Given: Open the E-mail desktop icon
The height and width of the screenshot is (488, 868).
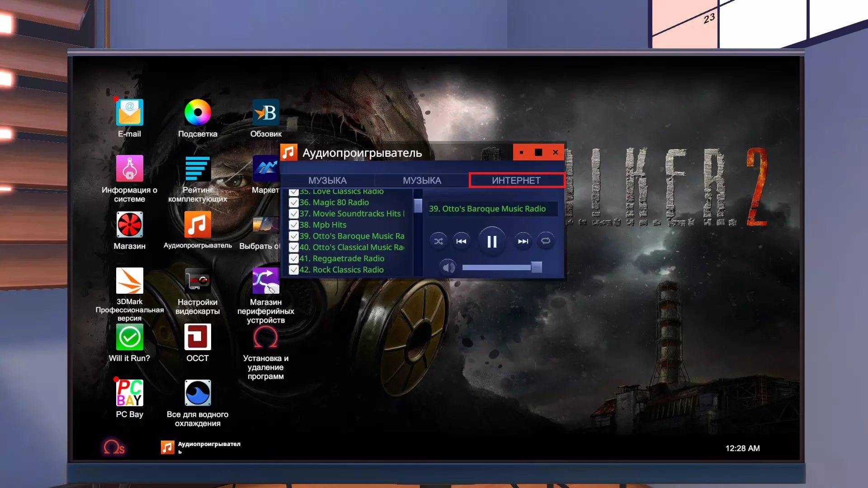Looking at the screenshot, I should point(129,113).
